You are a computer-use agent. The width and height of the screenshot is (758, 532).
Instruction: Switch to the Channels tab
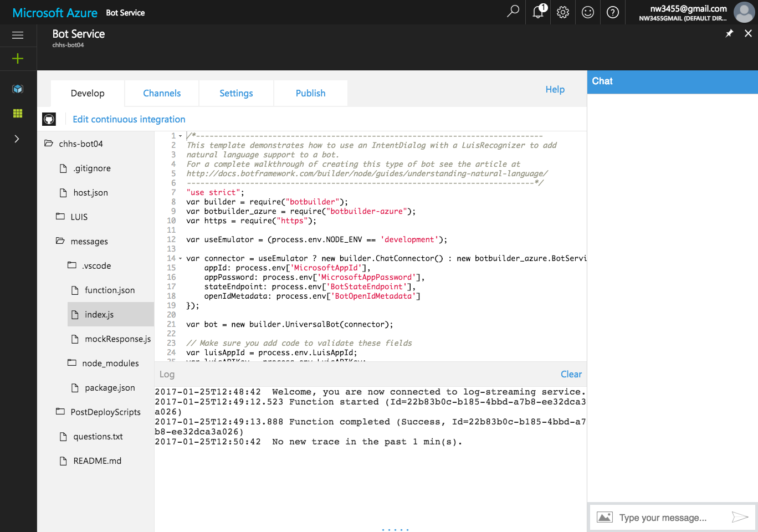click(x=161, y=93)
